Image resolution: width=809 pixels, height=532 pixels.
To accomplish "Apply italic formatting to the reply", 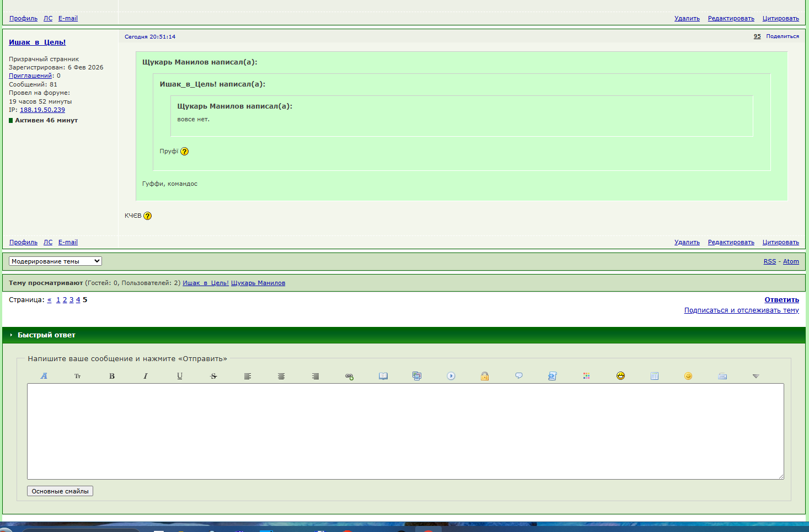I will click(x=146, y=376).
